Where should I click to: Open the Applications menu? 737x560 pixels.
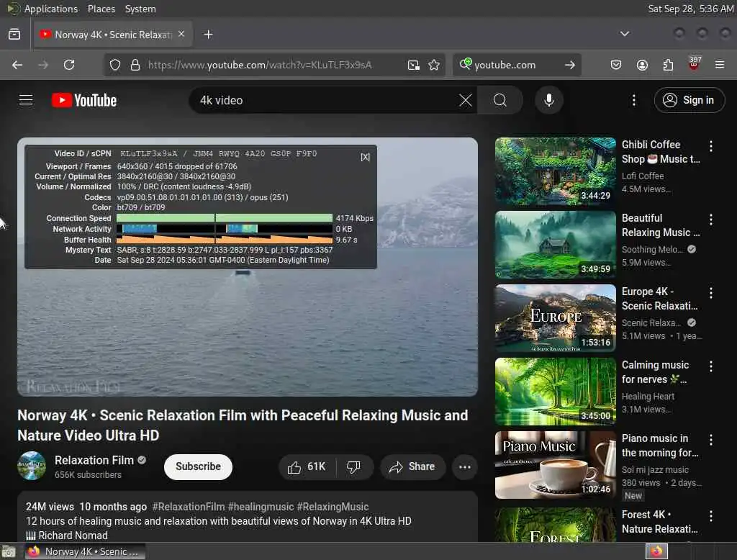51,9
